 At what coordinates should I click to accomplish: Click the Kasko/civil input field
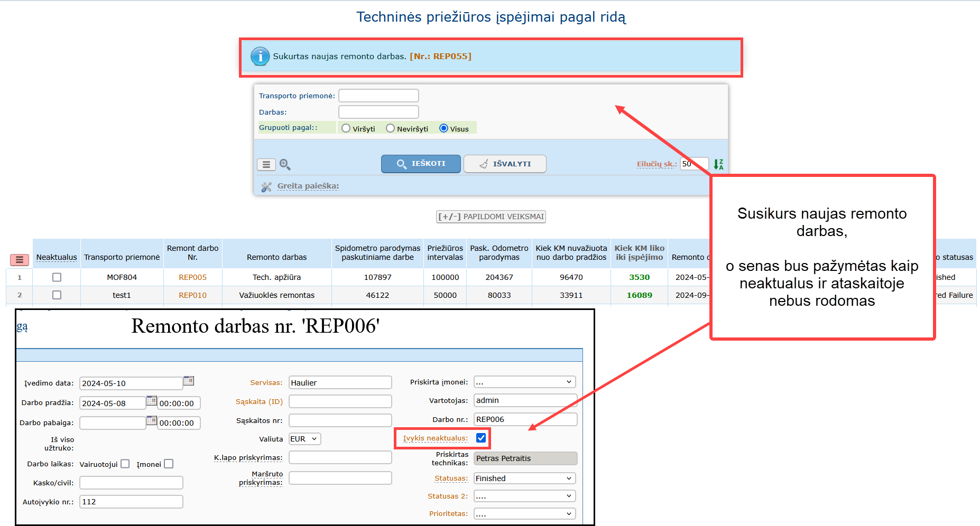[131, 483]
